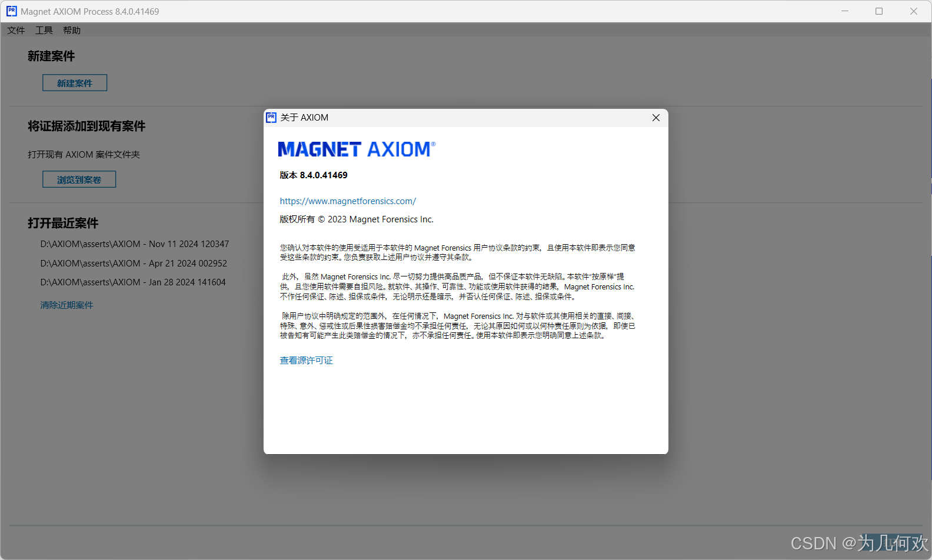Click the 版本 8.4.0.41469 text
932x560 pixels.
[314, 175]
